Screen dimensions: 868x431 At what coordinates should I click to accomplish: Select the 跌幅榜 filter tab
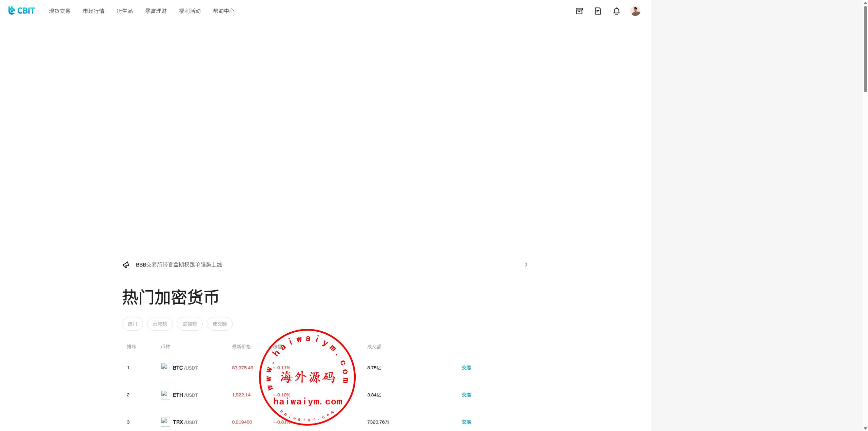(190, 324)
